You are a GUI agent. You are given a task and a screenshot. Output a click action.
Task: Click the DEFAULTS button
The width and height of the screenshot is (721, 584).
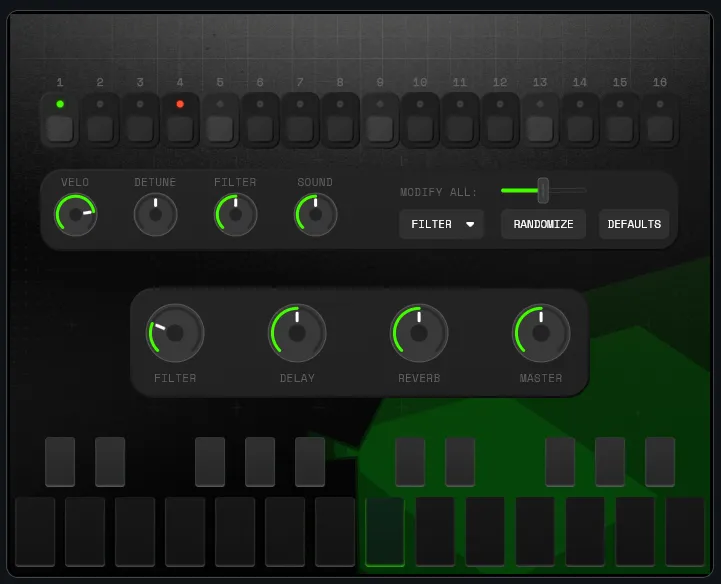[x=634, y=224]
